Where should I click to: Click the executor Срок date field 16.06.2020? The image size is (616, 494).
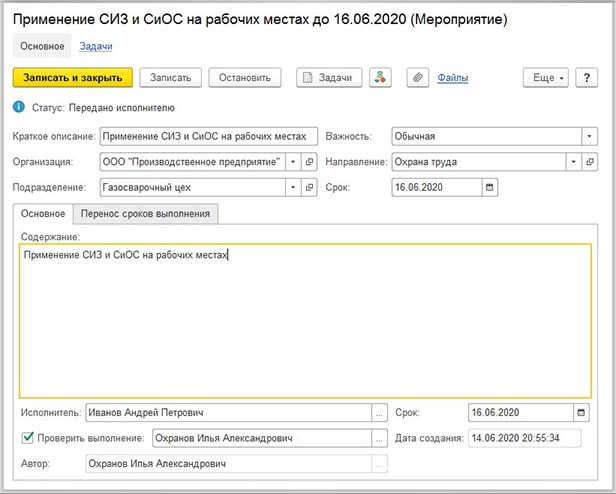click(x=521, y=413)
